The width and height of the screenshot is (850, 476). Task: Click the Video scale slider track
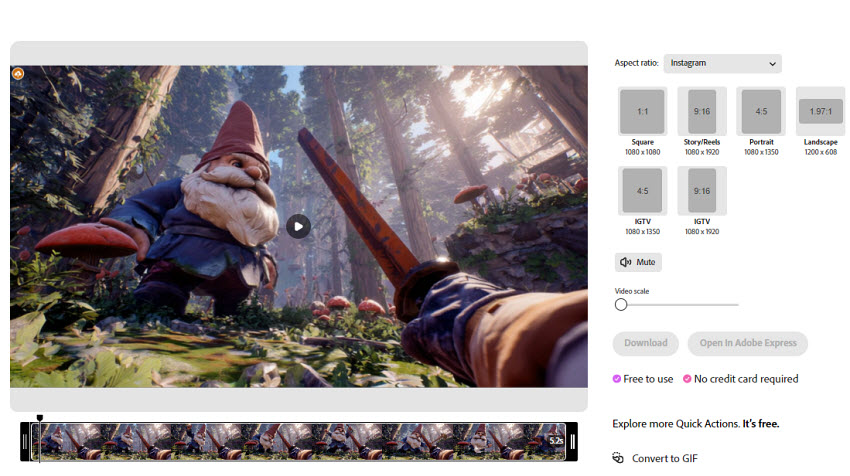[x=677, y=305]
